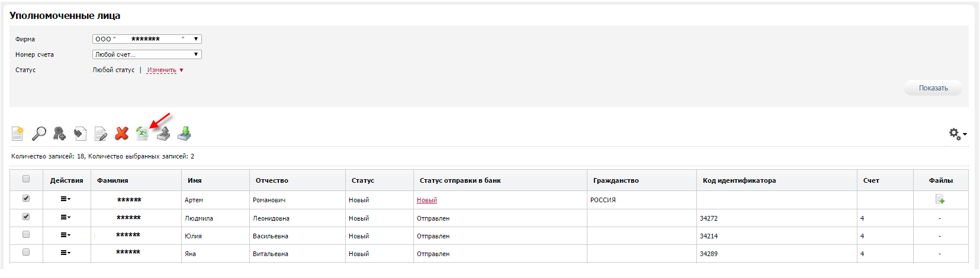Click the certificate-with-plus sign icon
980x278 pixels.
pyautogui.click(x=59, y=134)
